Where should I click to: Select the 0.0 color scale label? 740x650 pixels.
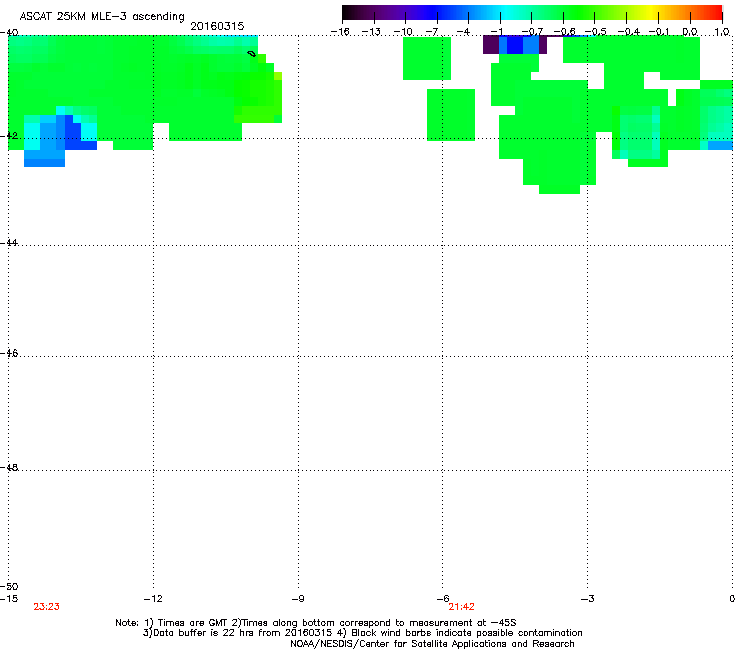[690, 32]
